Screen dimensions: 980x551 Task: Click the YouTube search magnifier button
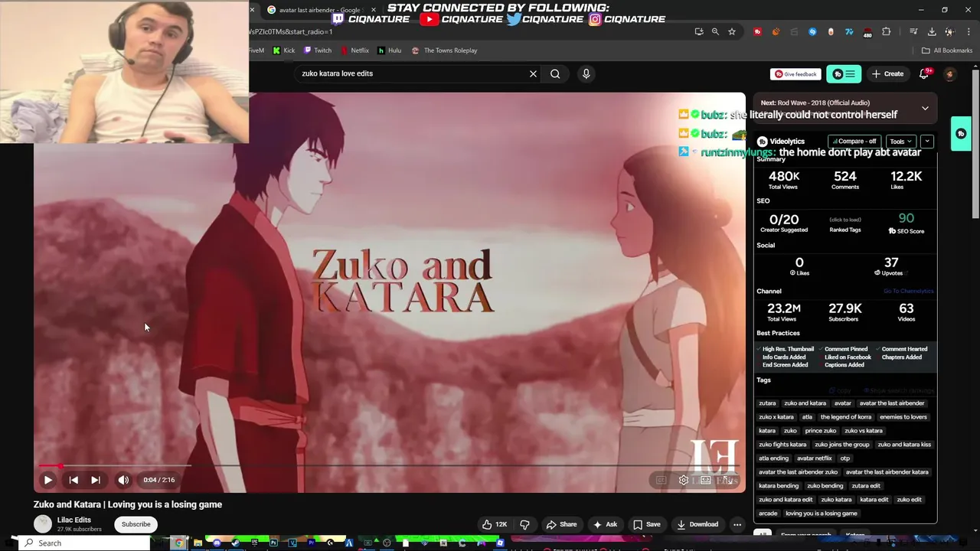tap(555, 73)
